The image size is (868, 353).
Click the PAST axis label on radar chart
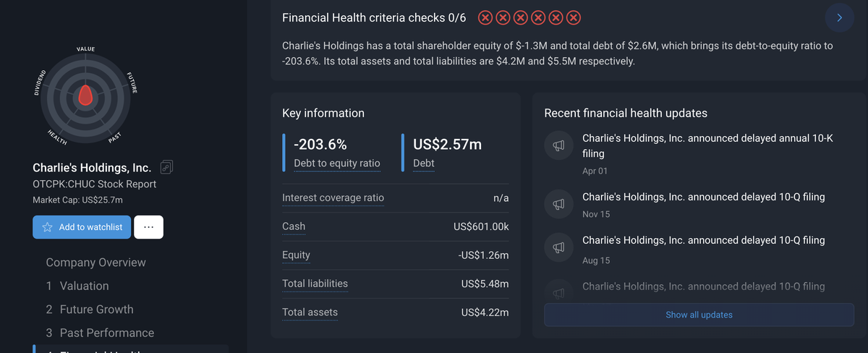114,137
